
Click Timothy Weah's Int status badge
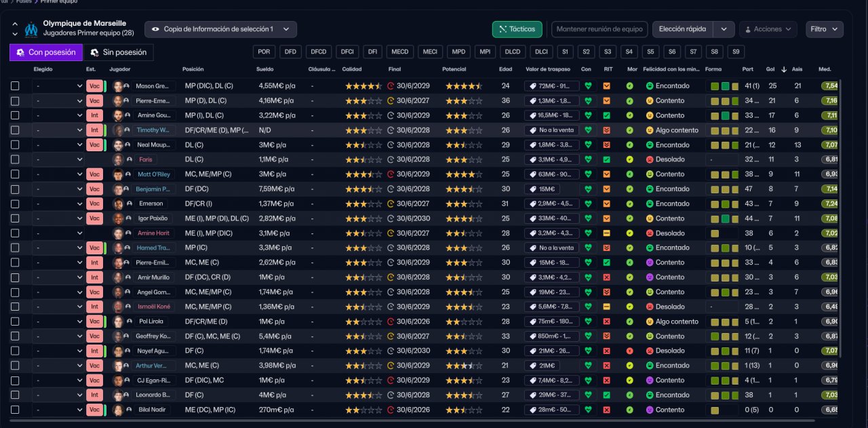[x=94, y=130]
